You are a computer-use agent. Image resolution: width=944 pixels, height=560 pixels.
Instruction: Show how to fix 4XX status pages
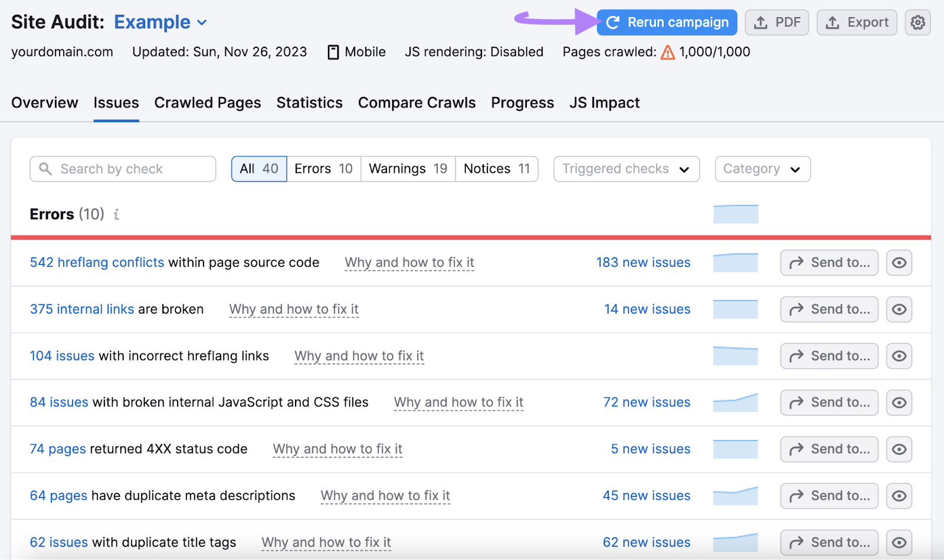click(337, 449)
